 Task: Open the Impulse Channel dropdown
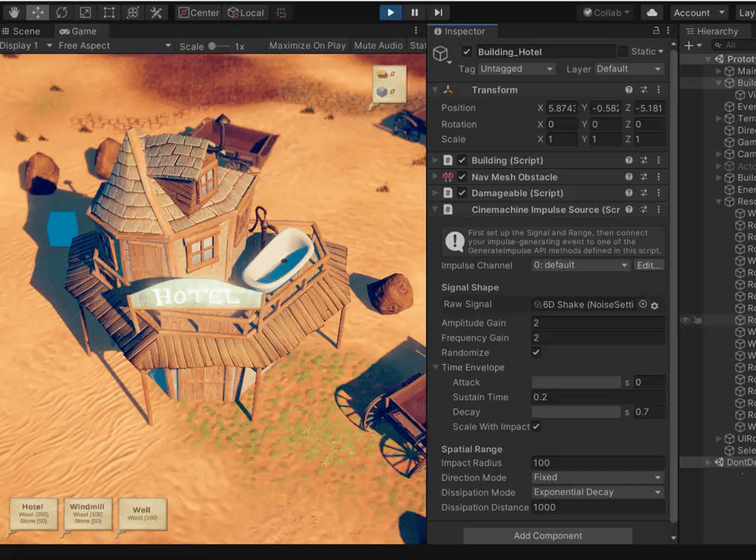tap(580, 265)
